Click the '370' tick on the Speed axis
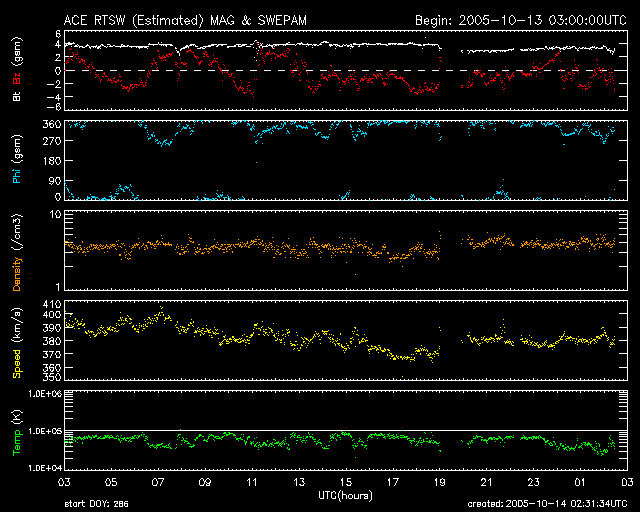This screenshot has width=640, height=512. click(52, 354)
